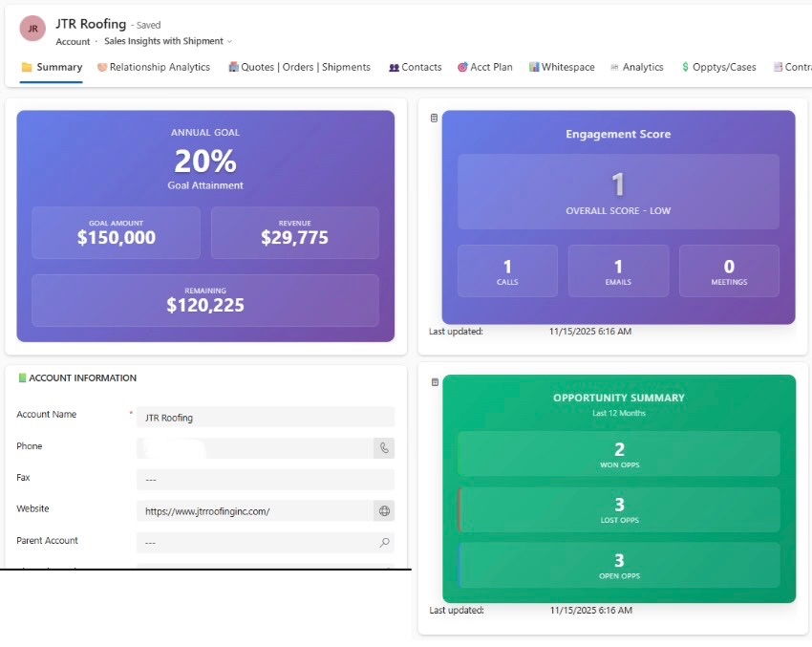Click the Quotes Orders Shipments tab icon

[233, 67]
